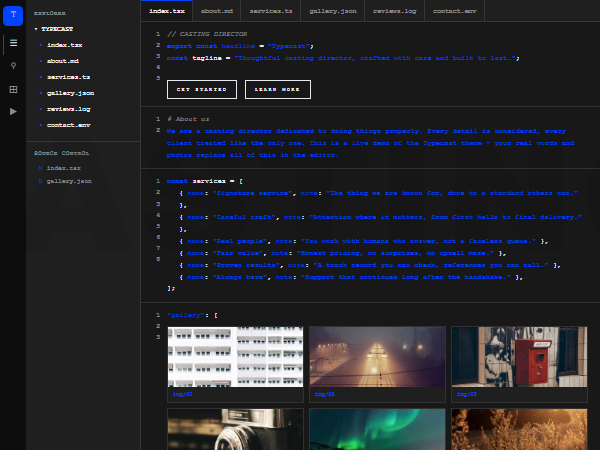This screenshot has height=450, width=600.
Task: Click the run play icon
Action: [x=13, y=111]
